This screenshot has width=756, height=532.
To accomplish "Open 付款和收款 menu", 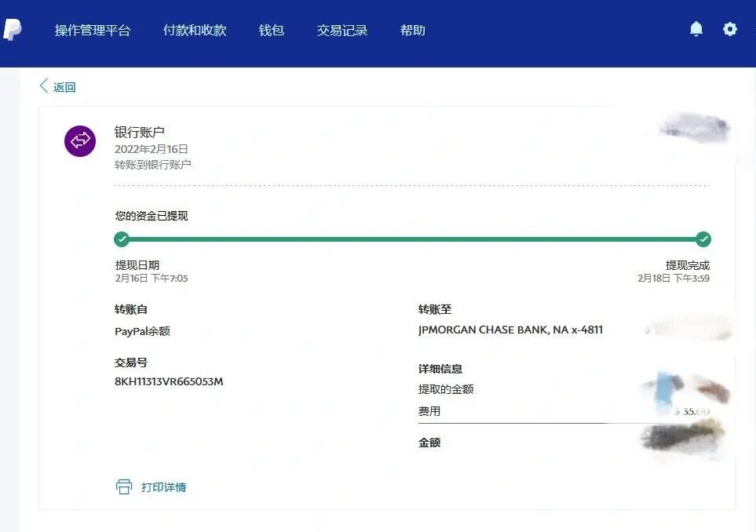I will click(x=195, y=31).
